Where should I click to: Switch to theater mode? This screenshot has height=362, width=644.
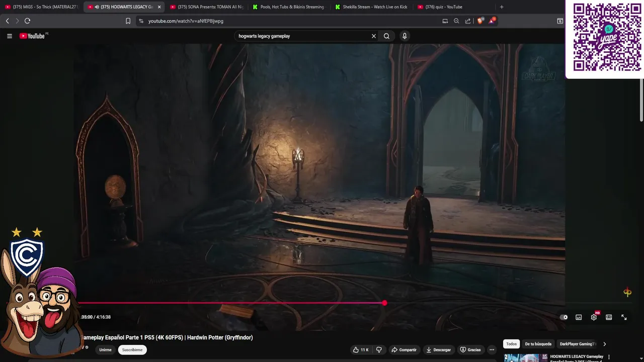[609, 317]
